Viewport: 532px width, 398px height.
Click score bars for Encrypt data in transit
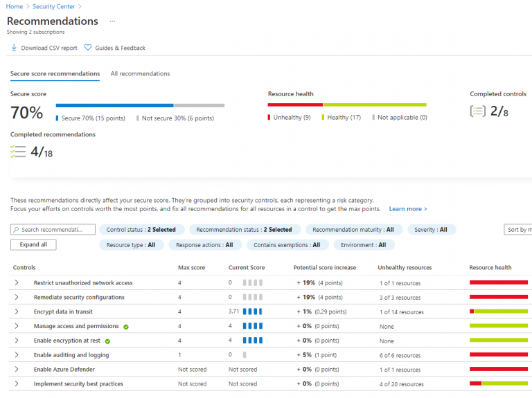pos(253,311)
